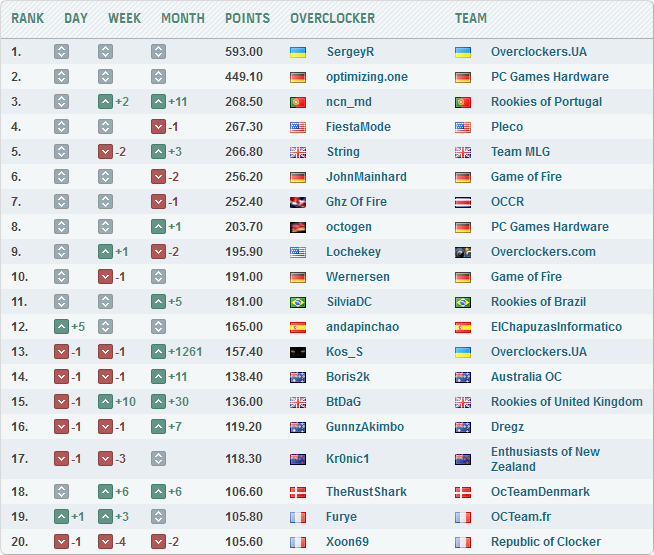Click the Brazil flag beside SilviaDC
The image size is (654, 555).
(x=298, y=302)
